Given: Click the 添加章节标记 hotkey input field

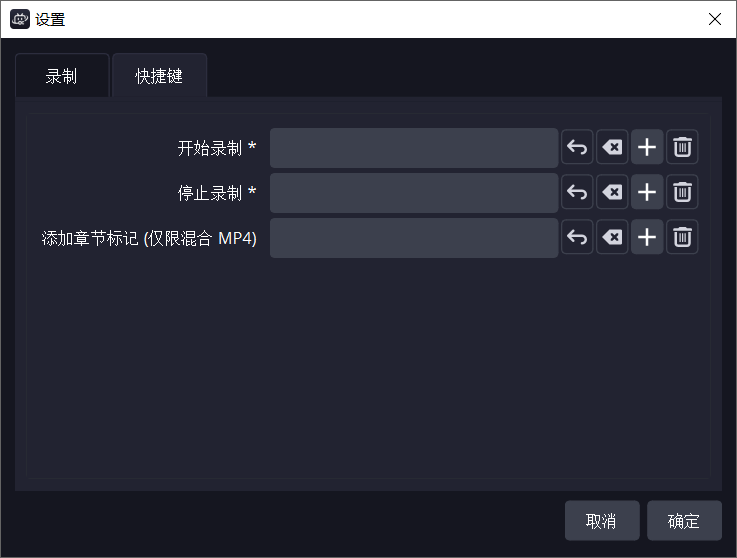Looking at the screenshot, I should coord(413,237).
